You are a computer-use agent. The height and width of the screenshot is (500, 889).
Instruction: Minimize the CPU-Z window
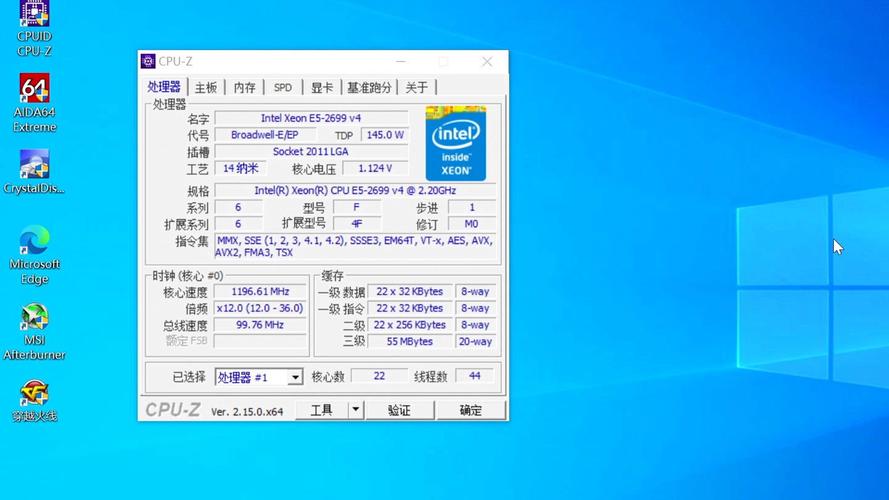click(x=401, y=61)
